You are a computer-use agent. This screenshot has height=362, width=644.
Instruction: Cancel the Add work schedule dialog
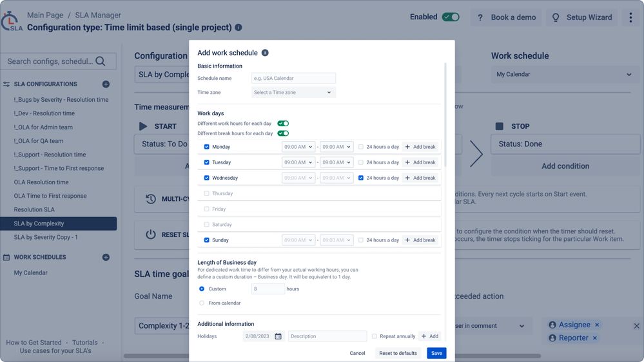pos(357,354)
